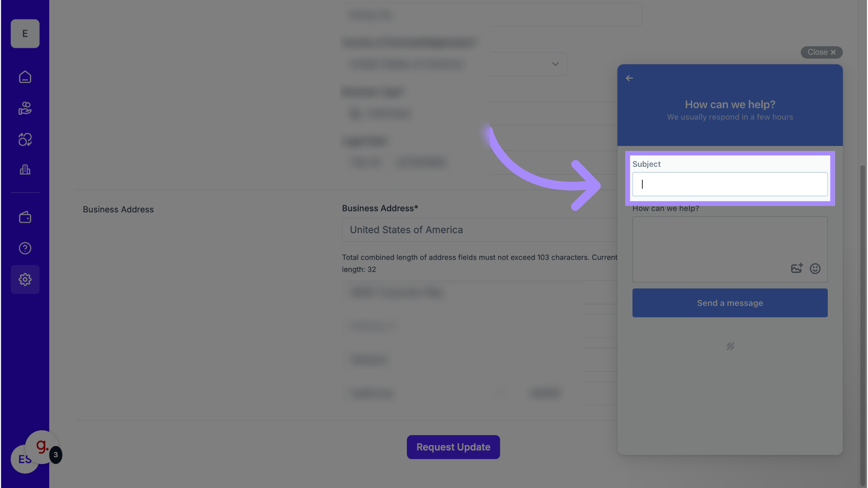The width and height of the screenshot is (868, 488).
Task: Focus the Subject input field
Action: (x=730, y=184)
